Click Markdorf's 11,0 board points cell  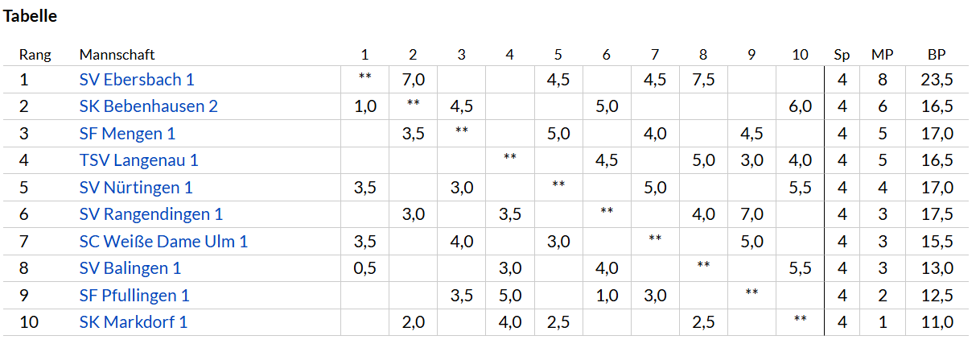click(x=937, y=322)
